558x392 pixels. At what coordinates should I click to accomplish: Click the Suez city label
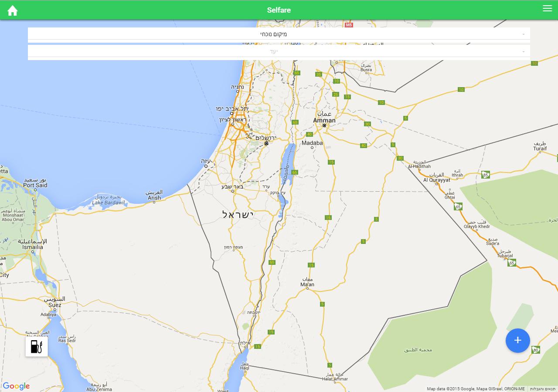[x=55, y=305]
